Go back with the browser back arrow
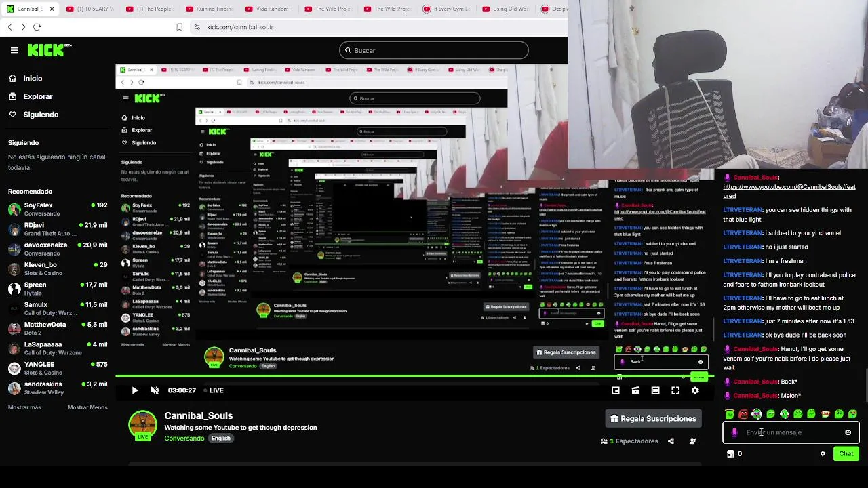868x488 pixels. click(x=9, y=27)
